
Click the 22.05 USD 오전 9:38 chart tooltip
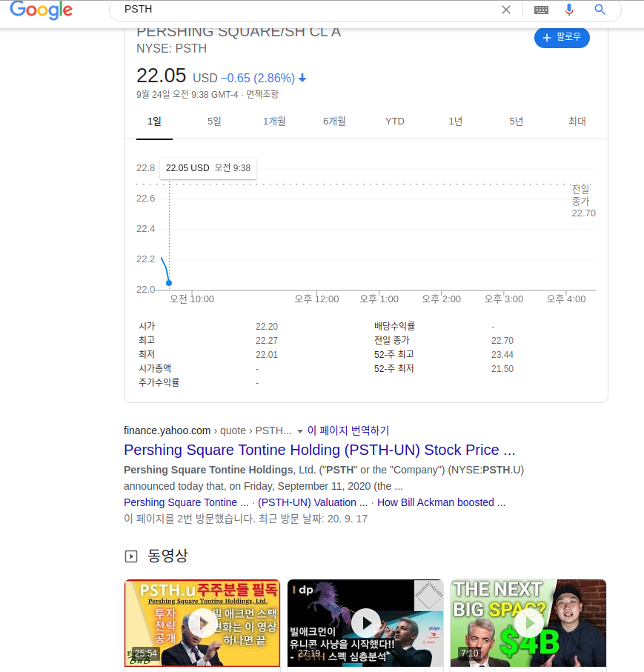[208, 168]
